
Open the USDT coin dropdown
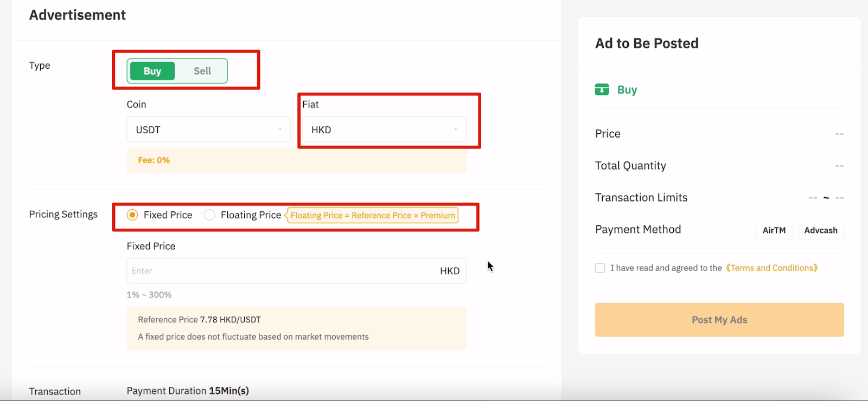click(208, 130)
